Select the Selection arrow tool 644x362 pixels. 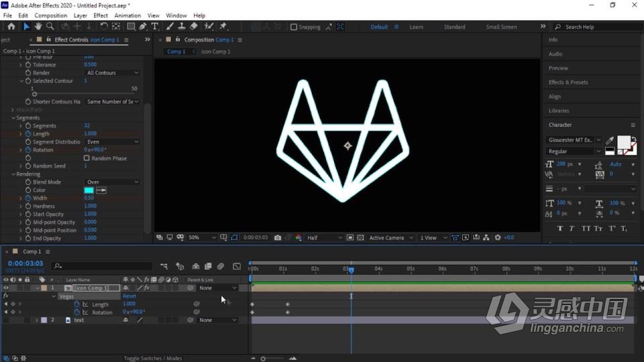(x=26, y=27)
